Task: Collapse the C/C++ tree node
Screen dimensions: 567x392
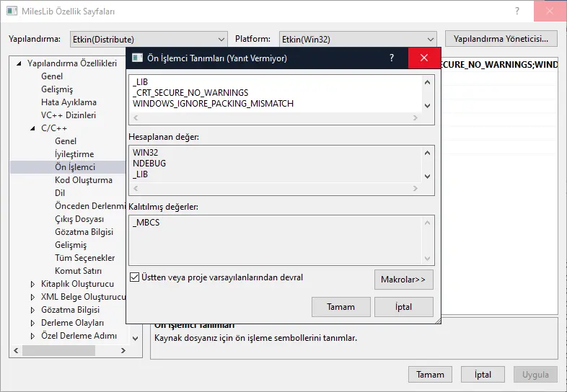Action: (32, 128)
